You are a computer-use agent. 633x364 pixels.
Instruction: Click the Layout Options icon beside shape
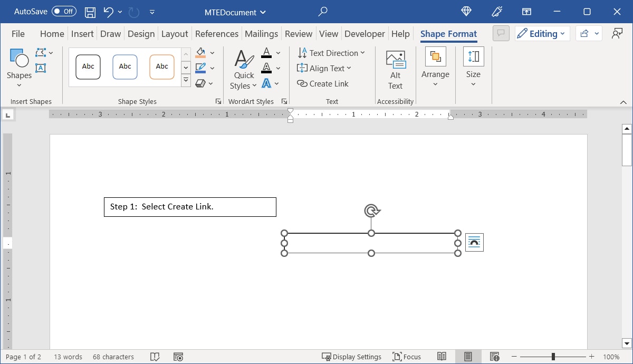pos(474,243)
